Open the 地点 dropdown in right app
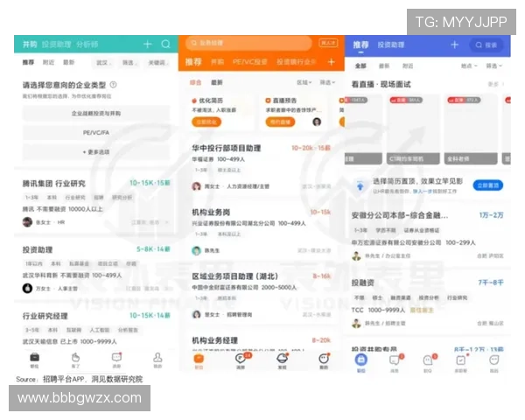 [469, 66]
